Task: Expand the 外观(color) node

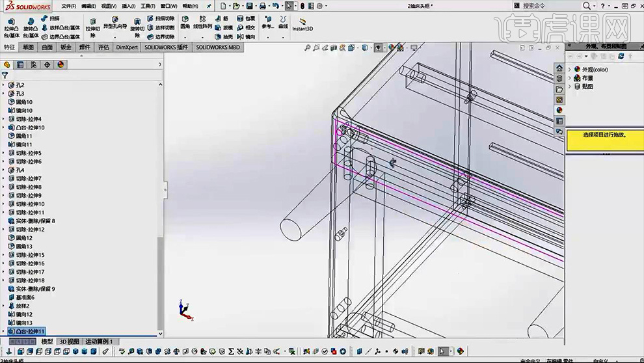Action: [570, 70]
